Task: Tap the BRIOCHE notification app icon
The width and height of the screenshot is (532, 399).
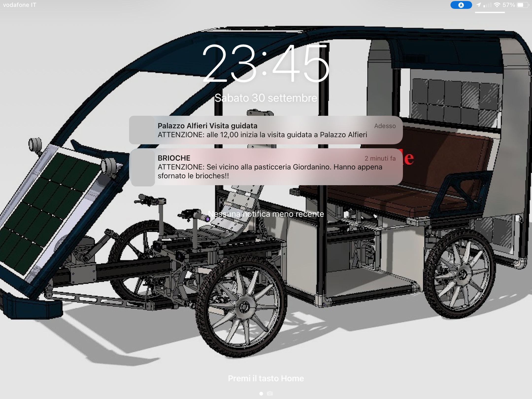Action: 143,168
